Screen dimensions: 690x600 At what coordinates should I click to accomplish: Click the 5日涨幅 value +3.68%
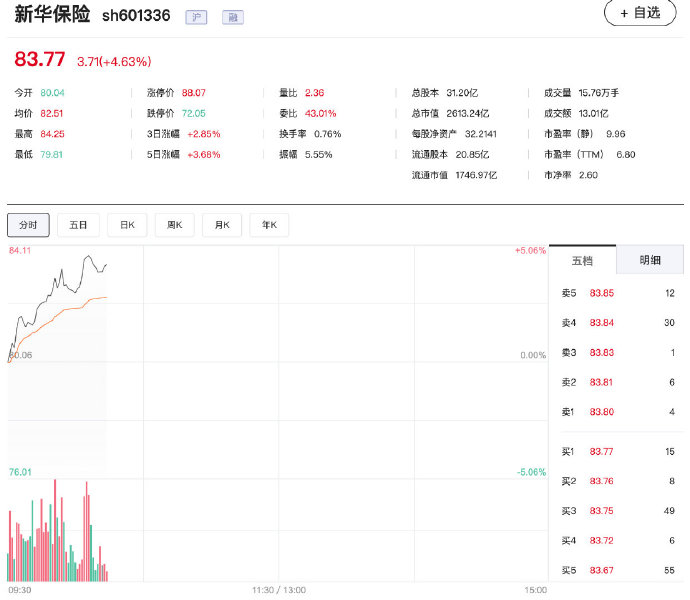point(204,155)
